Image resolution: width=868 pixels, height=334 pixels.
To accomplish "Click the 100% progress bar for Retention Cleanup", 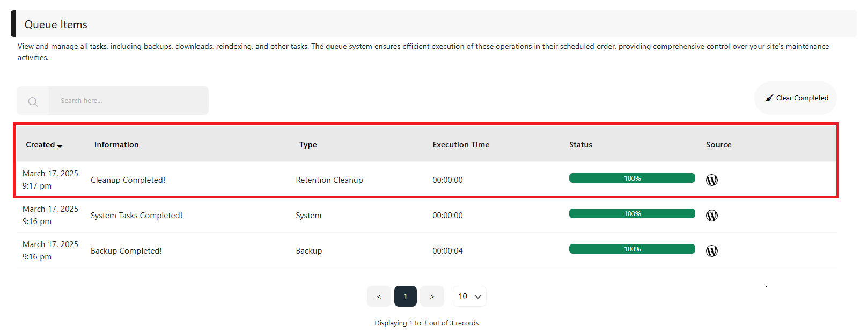I will (x=632, y=178).
